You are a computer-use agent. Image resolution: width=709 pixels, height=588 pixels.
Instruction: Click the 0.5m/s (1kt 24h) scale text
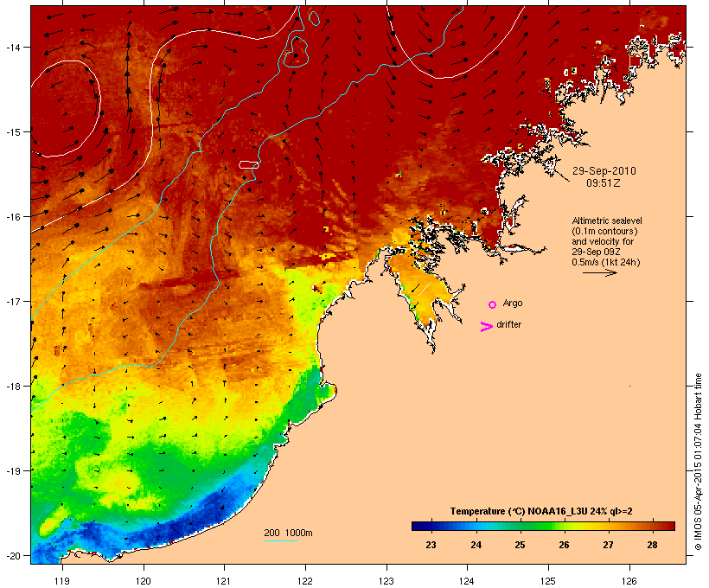coord(606,262)
